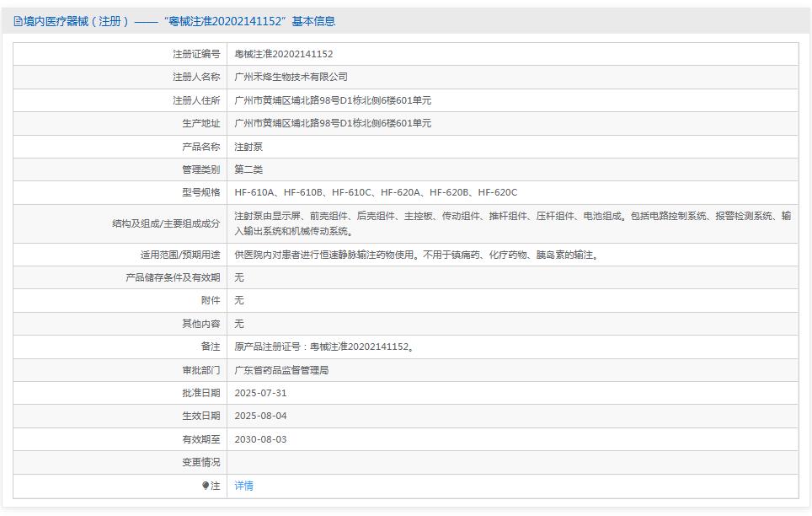Click the document icon in the header

pyautogui.click(x=19, y=21)
